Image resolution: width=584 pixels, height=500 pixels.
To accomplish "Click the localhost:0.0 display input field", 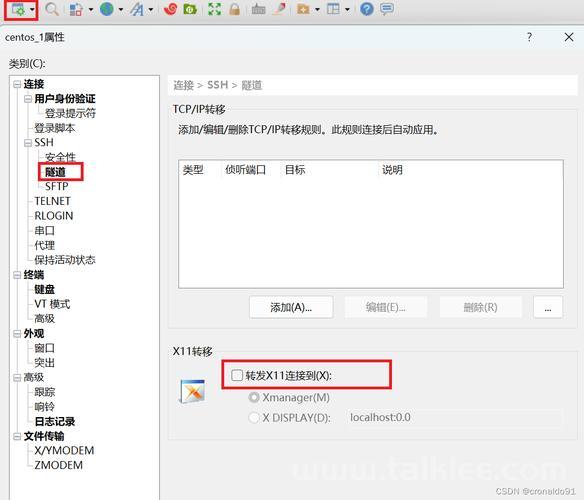I will pyautogui.click(x=455, y=418).
